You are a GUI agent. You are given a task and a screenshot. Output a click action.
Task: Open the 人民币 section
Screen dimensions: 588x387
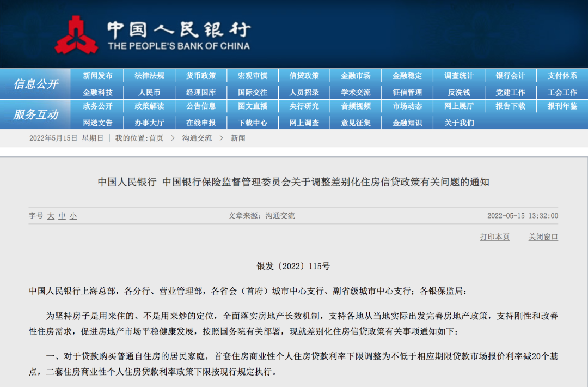[149, 93]
